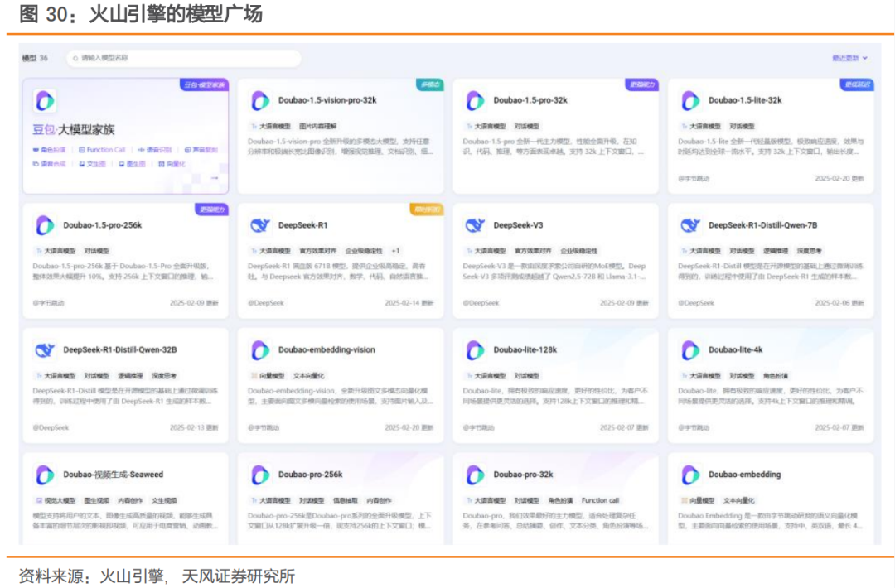Click the 逻辑推理 tag on DeepSeek-R1-Distill-Qwen-32B
This screenshot has height=588, width=895.
pyautogui.click(x=130, y=376)
